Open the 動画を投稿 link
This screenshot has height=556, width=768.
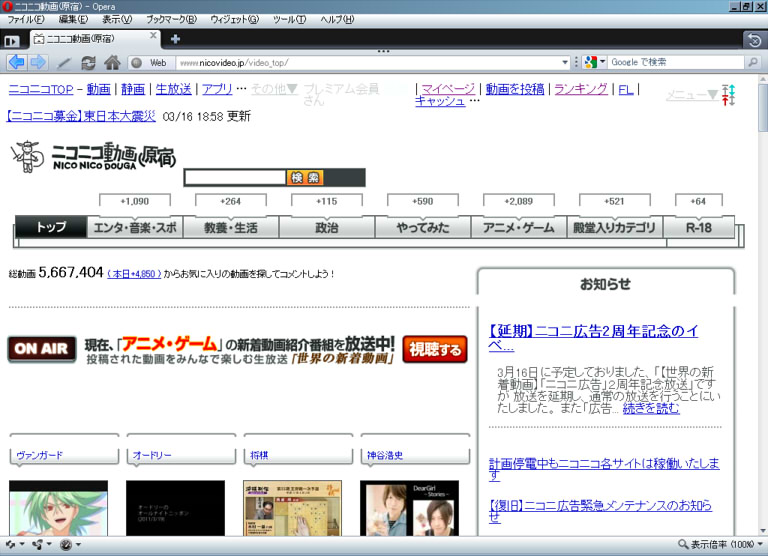click(x=515, y=89)
